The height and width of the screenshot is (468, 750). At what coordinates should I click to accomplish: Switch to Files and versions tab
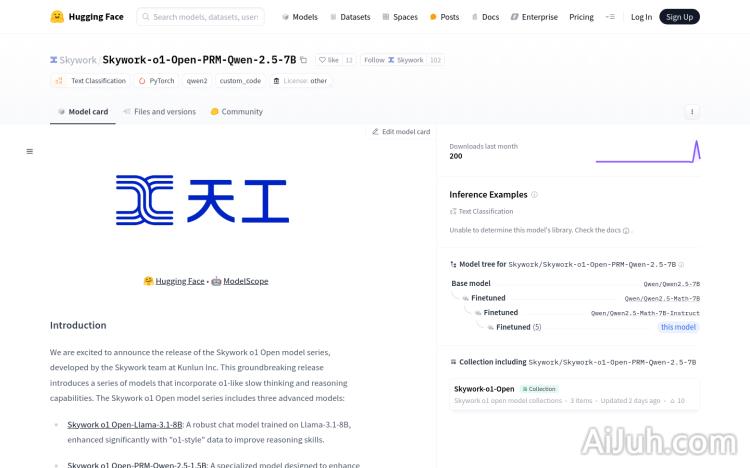click(x=159, y=112)
